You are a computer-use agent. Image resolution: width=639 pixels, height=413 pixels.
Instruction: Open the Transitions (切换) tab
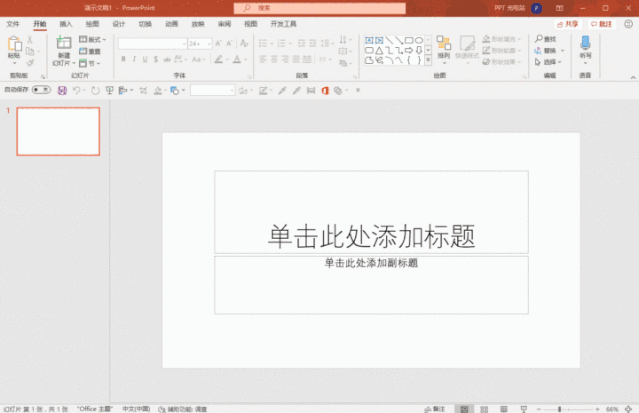tap(145, 24)
